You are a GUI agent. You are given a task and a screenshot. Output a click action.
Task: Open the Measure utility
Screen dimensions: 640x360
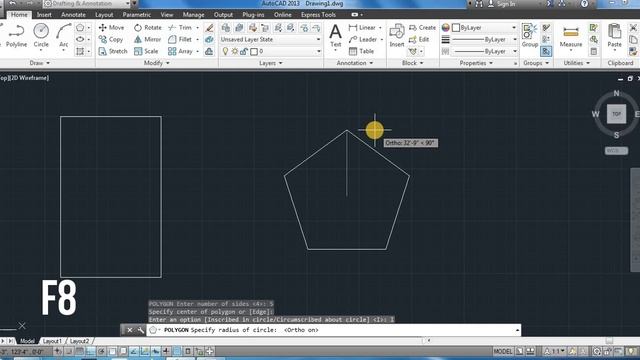571,36
